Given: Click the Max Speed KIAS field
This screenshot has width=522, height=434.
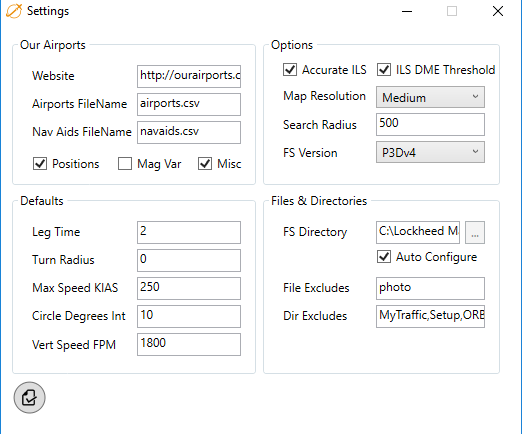Looking at the screenshot, I should pyautogui.click(x=189, y=288).
